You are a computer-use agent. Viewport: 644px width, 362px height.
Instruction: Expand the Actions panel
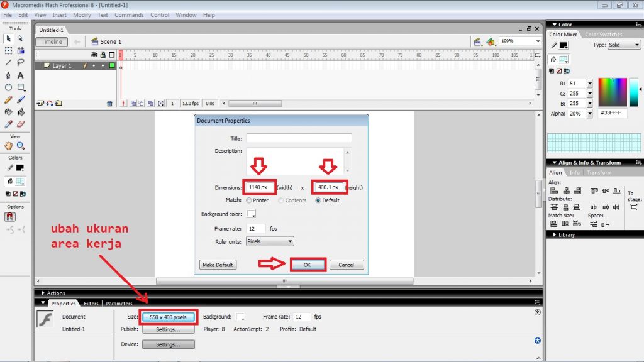tap(43, 293)
